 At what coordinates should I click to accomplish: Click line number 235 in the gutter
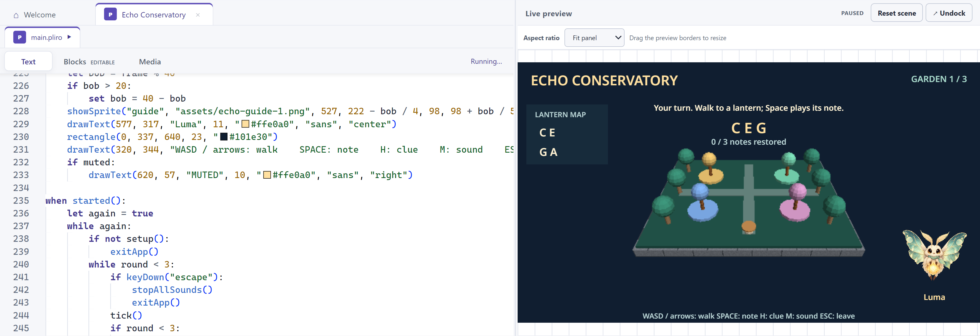(21, 200)
